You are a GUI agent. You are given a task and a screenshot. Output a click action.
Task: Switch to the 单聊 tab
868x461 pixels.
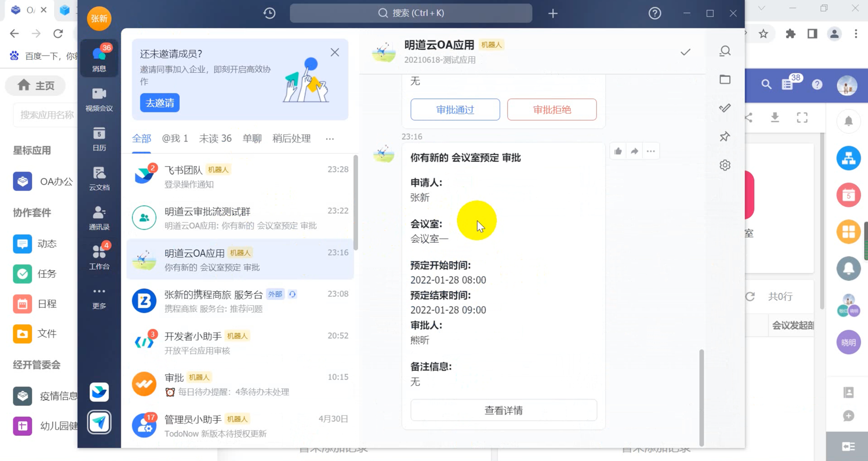pyautogui.click(x=252, y=139)
